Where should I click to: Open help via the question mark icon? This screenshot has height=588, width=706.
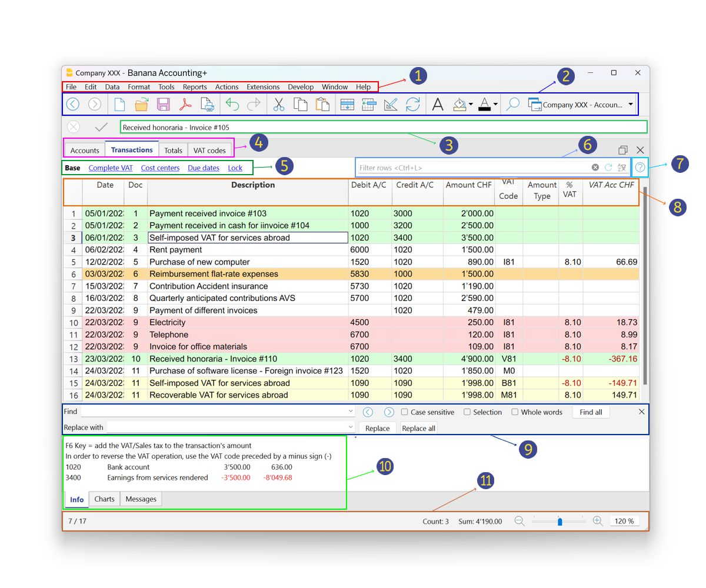640,168
